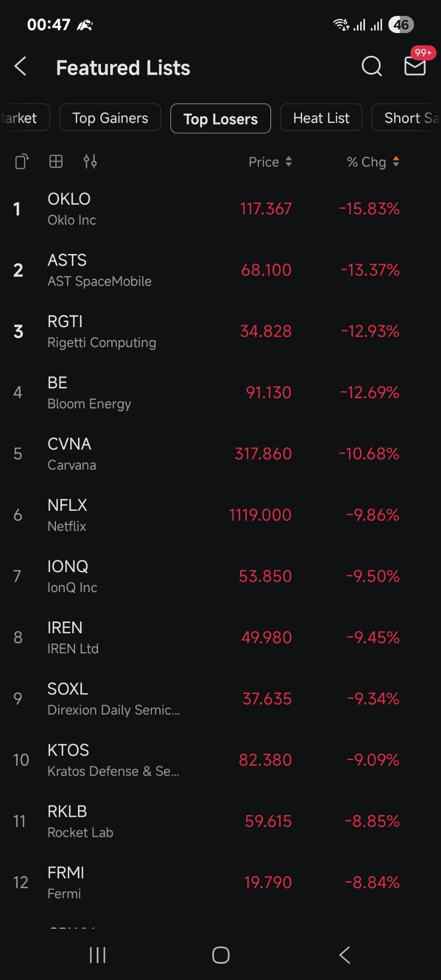Open search with the magnifier icon
Screen dimensions: 441x980
372,66
